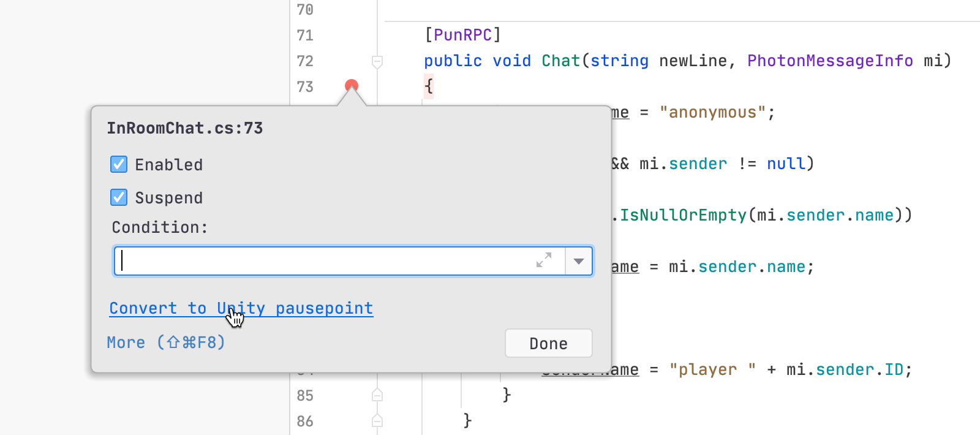Click line number 85 in the gutter
The image size is (980, 435).
point(305,396)
